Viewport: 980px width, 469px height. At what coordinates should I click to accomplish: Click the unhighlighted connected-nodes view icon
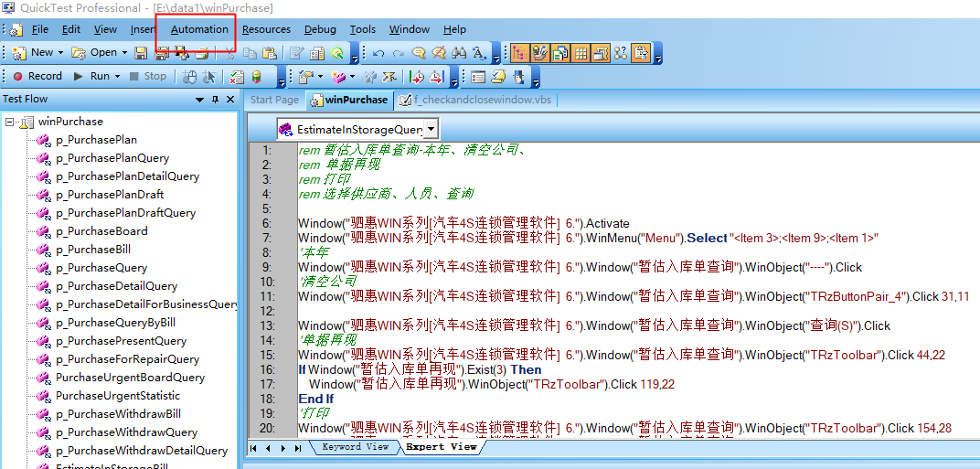pyautogui.click(x=621, y=53)
